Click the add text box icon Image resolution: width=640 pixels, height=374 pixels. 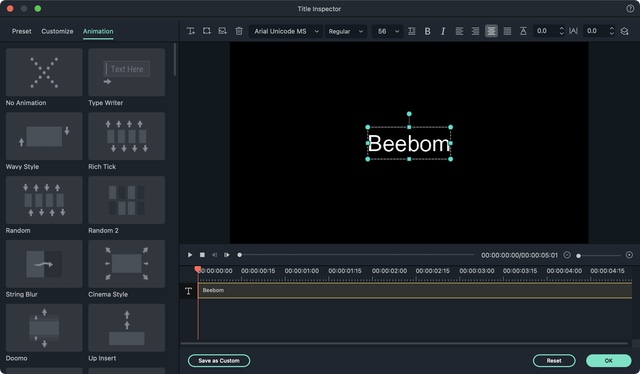191,31
